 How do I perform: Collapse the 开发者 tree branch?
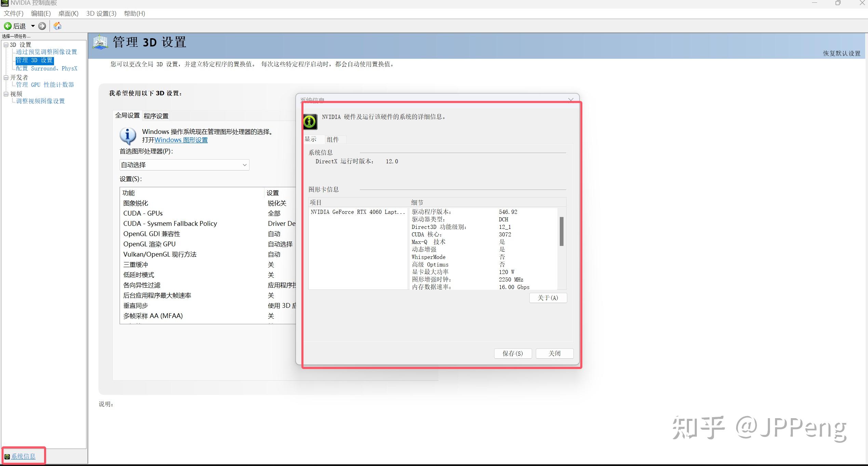click(6, 77)
